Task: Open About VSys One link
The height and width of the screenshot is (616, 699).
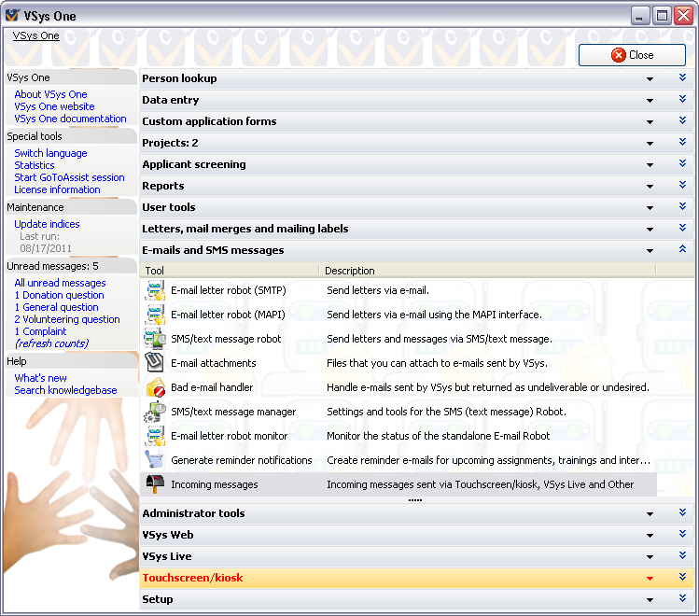Action: pos(50,94)
